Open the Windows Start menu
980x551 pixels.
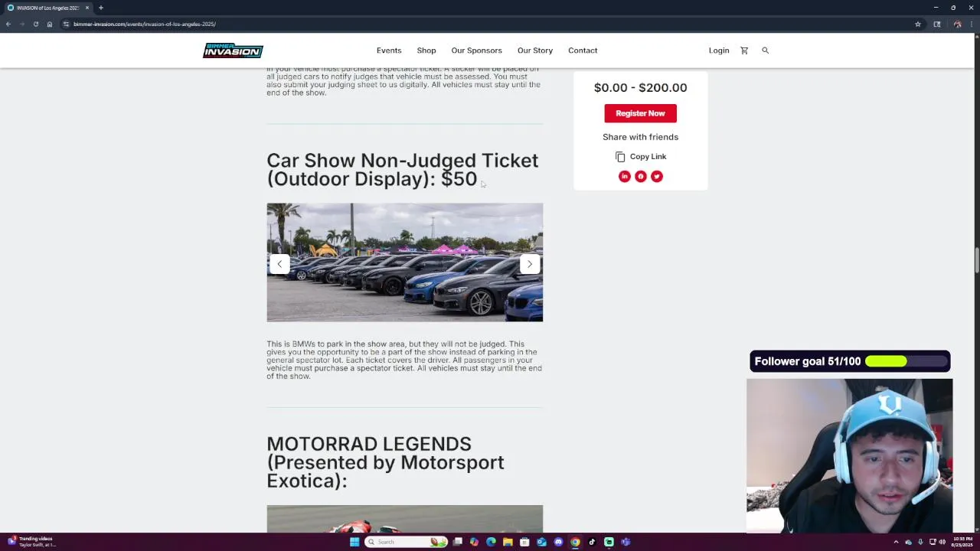tap(354, 542)
